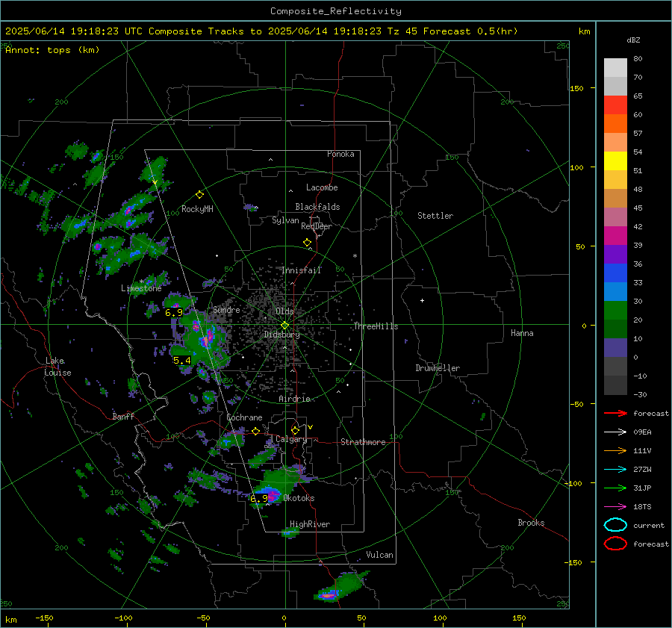Click the Lake Louise label
672x628 pixels.
[x=57, y=367]
